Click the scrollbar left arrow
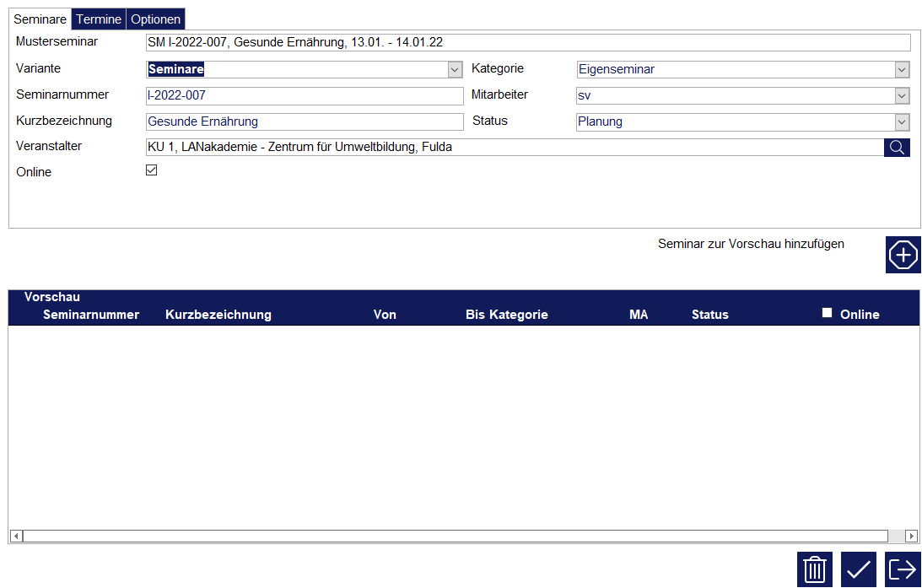The width and height of the screenshot is (922, 588). 16,536
